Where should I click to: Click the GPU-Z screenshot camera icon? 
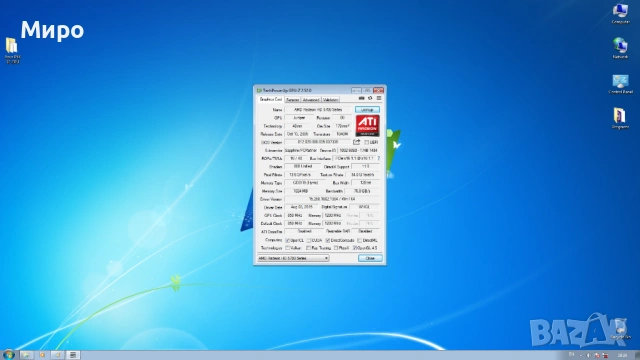point(362,98)
